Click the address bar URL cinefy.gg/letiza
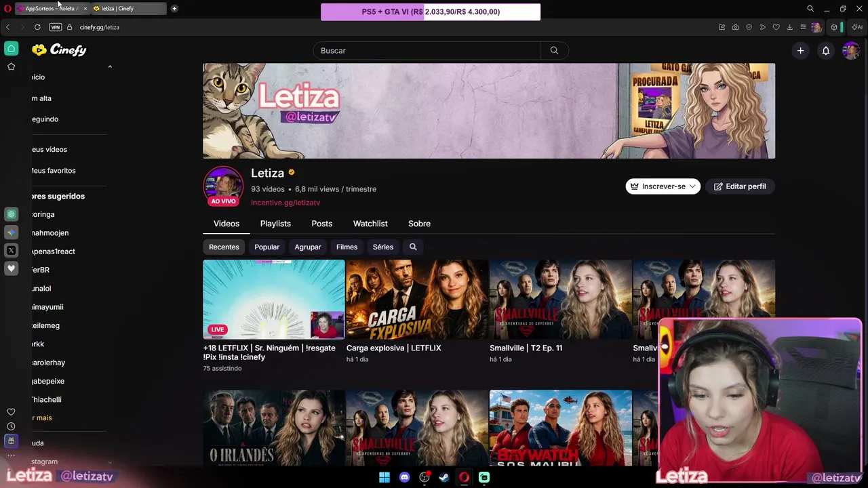The image size is (868, 488). pyautogui.click(x=99, y=27)
